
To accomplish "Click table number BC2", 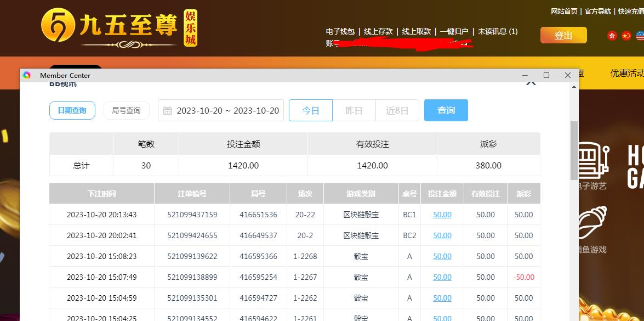I will 409,235.
